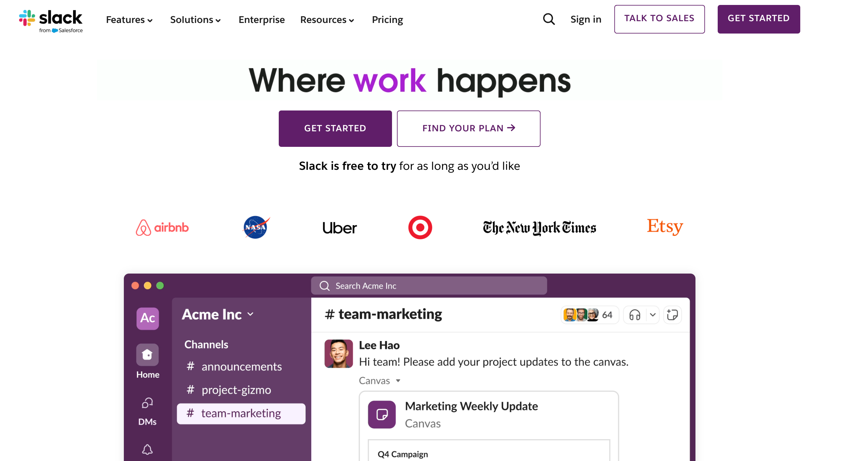Expand the Features dropdown menu
The image size is (868, 461).
click(129, 20)
